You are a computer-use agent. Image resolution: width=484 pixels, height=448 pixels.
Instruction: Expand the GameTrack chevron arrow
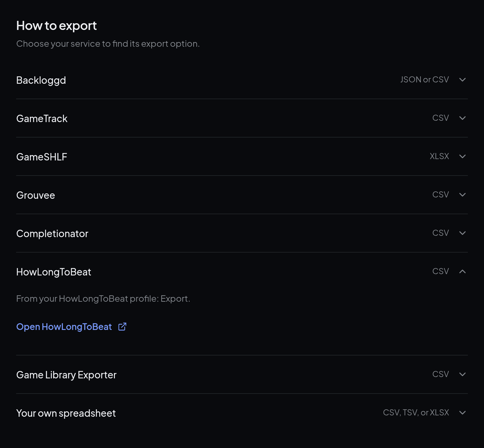pos(462,118)
